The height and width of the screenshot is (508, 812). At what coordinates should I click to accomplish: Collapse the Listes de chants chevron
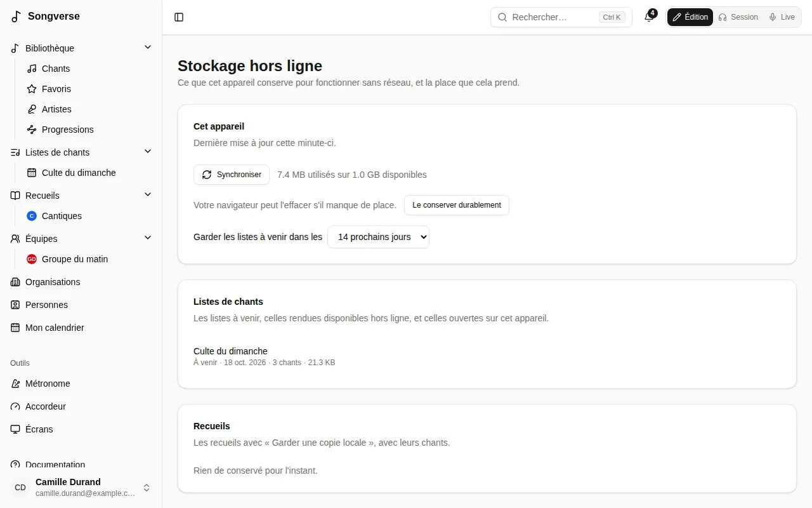(148, 151)
